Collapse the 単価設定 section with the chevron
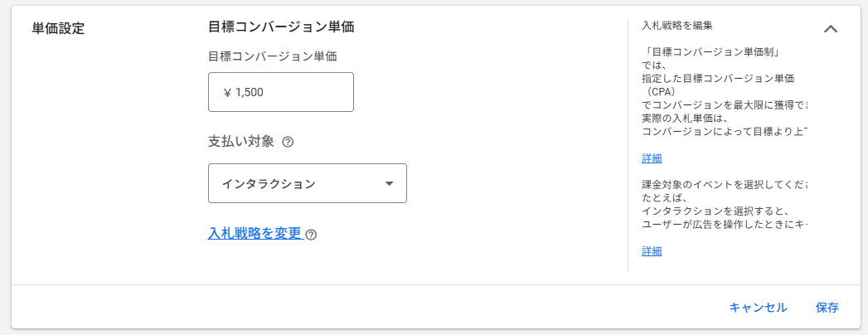The height and width of the screenshot is (335, 868). click(830, 29)
